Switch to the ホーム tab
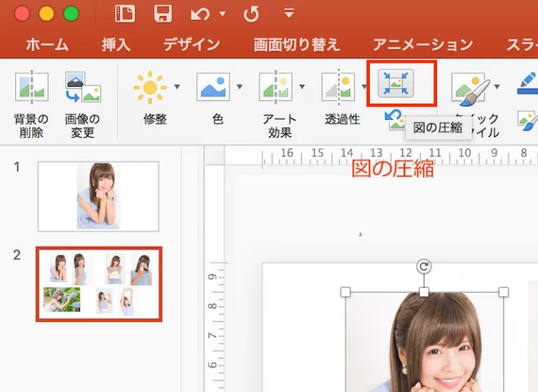This screenshot has width=538, height=392. click(47, 45)
